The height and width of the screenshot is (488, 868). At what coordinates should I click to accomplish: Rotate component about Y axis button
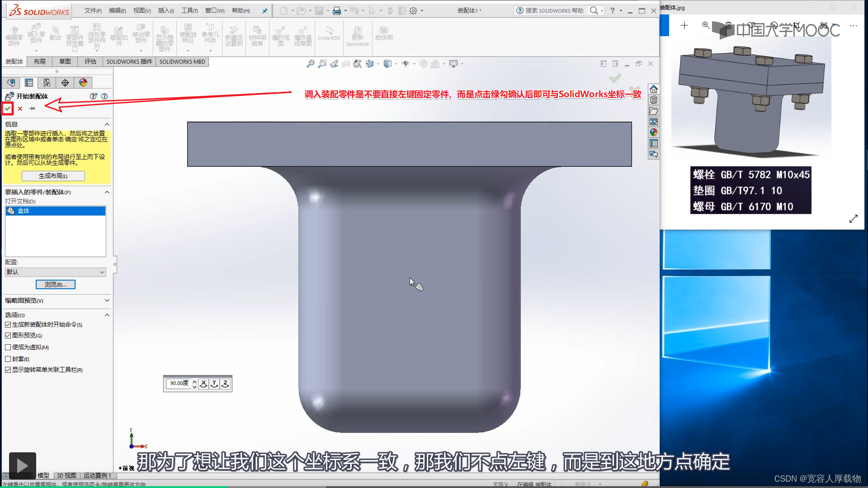pyautogui.click(x=214, y=384)
